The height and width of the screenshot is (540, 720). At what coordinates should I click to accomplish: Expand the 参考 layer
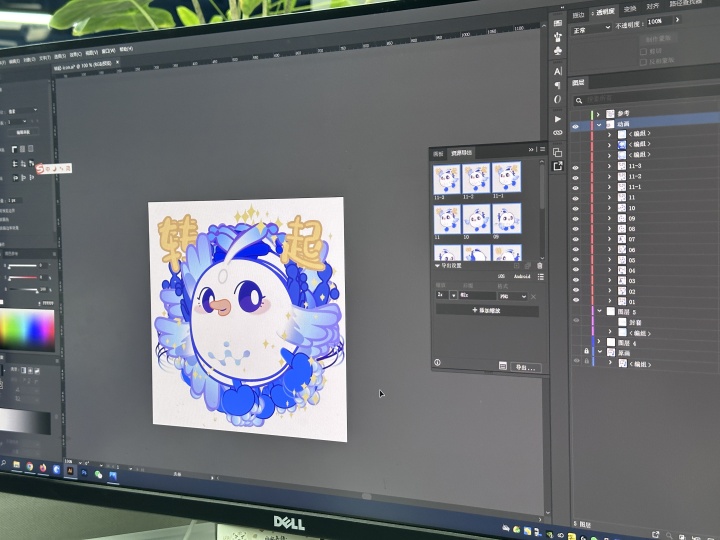point(598,114)
